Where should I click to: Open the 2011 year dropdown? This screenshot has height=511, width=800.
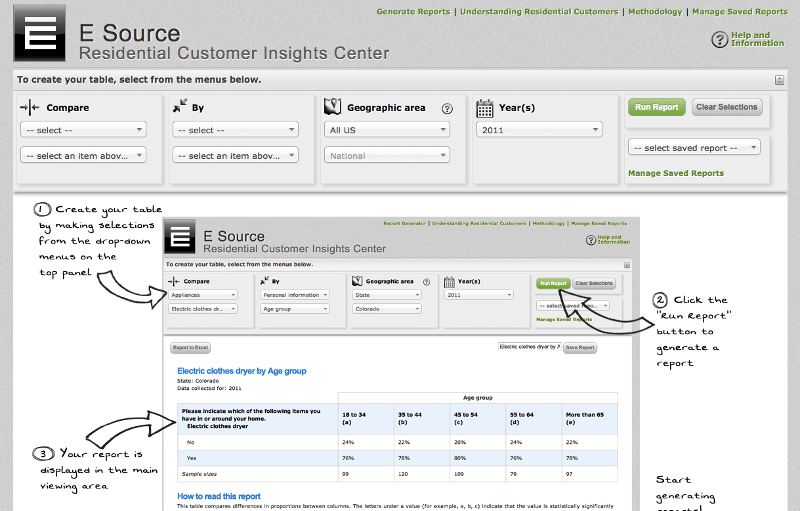point(539,130)
